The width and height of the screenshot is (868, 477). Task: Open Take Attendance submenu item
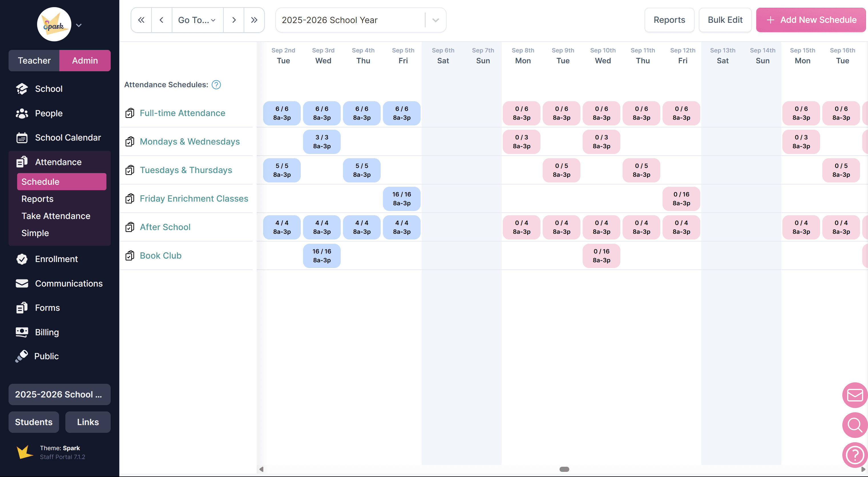click(56, 216)
